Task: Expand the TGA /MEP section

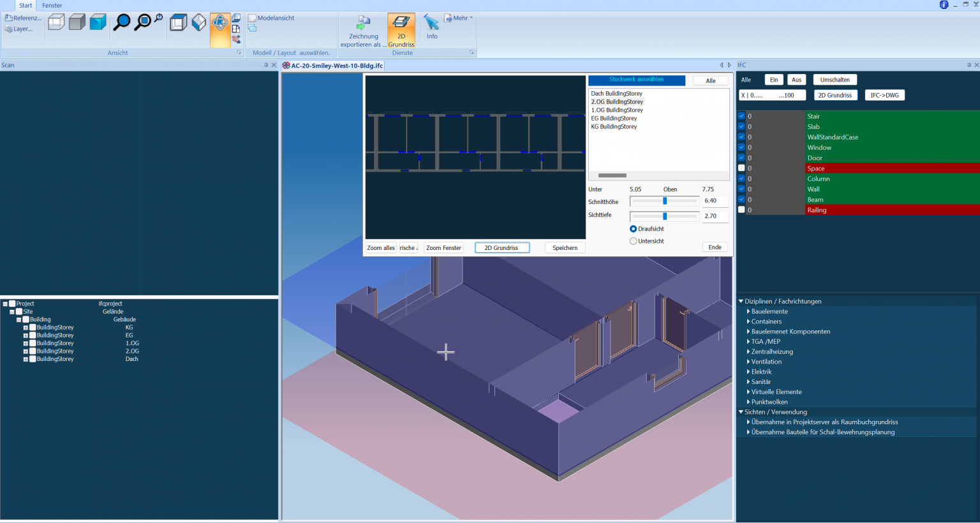Action: (749, 342)
